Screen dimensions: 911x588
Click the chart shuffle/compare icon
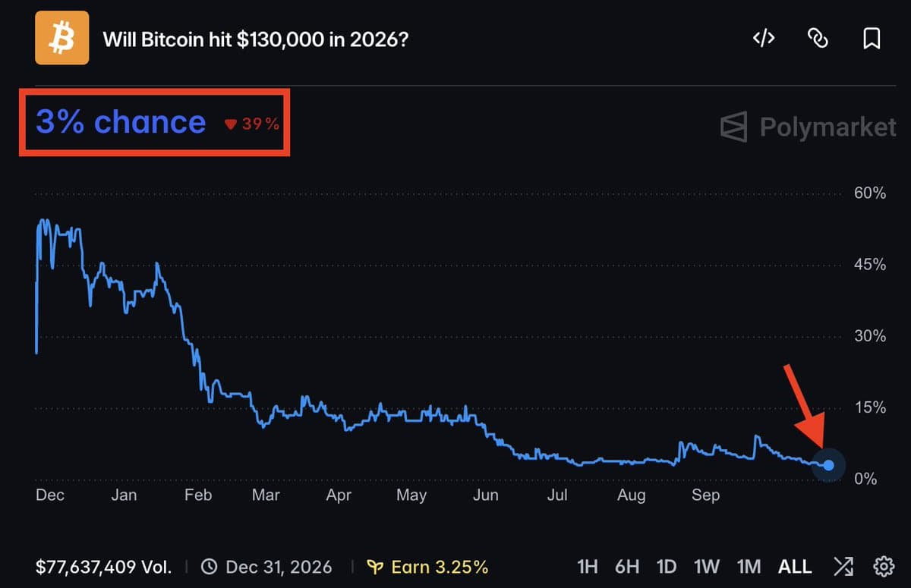tap(843, 566)
